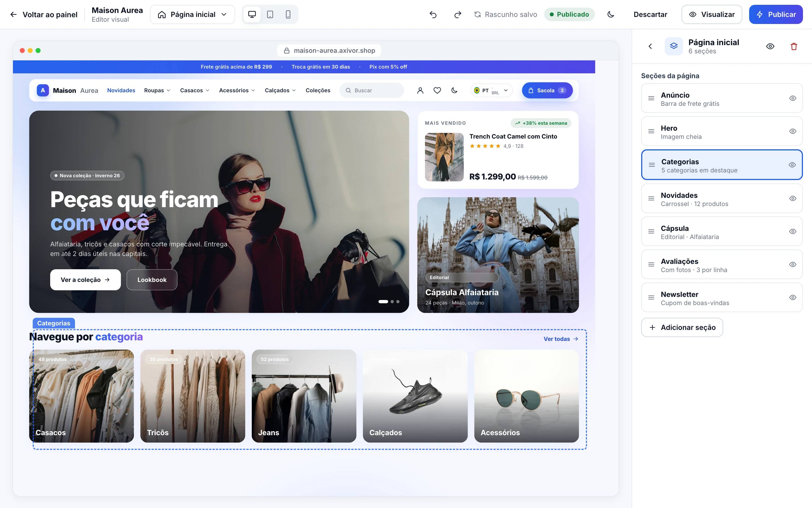Expand Acessórios menu in store preview
This screenshot has width=812, height=508.
pos(237,90)
